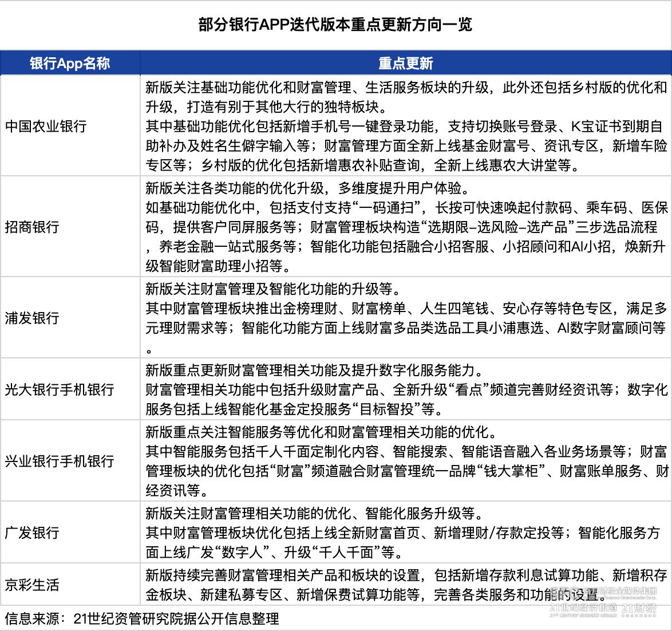The image size is (672, 631).
Task: Select the 浦发银行 cell
Action: click(31, 317)
